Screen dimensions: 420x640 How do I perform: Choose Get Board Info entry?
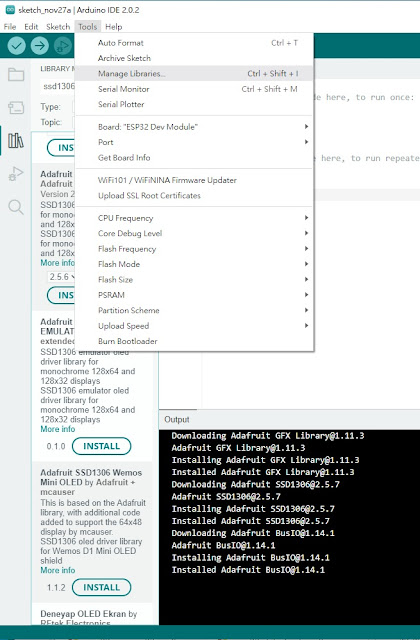(x=194, y=158)
